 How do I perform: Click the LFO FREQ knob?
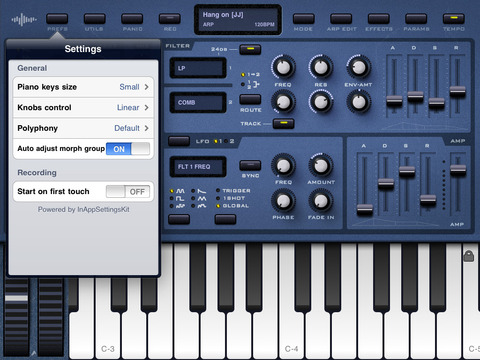click(x=283, y=166)
